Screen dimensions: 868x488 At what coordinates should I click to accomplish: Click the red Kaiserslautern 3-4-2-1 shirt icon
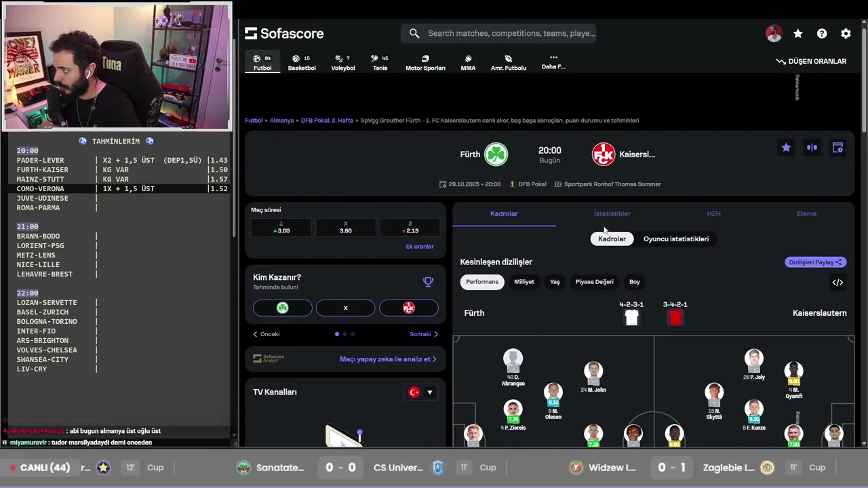coord(675,317)
